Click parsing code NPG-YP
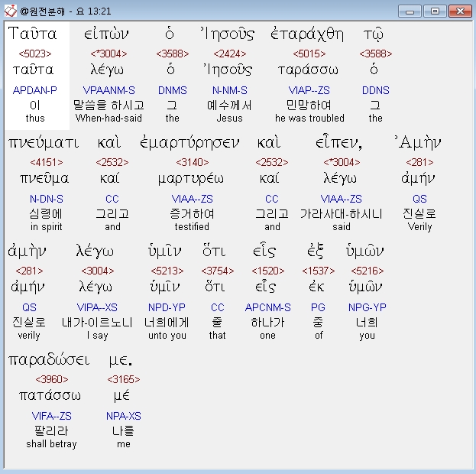 (368, 307)
